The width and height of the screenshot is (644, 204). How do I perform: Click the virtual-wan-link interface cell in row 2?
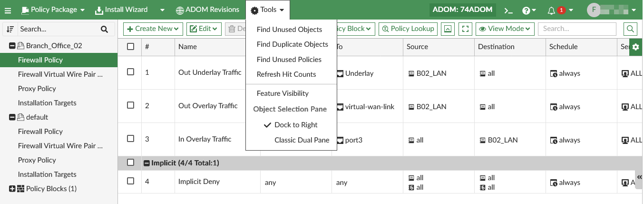[365, 107]
